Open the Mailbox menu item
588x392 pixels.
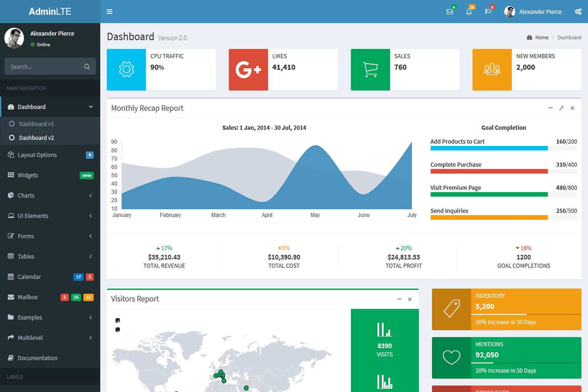click(x=28, y=297)
